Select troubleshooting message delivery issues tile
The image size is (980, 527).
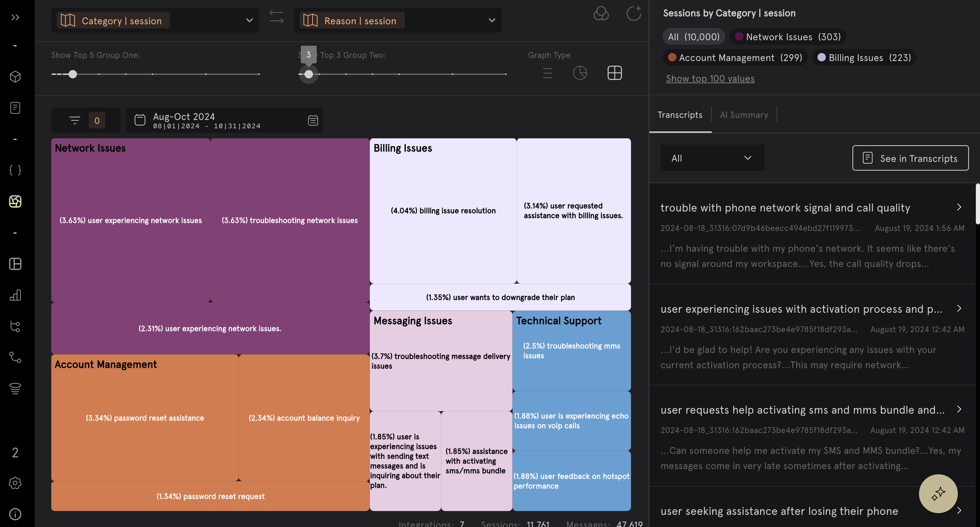[x=441, y=361]
